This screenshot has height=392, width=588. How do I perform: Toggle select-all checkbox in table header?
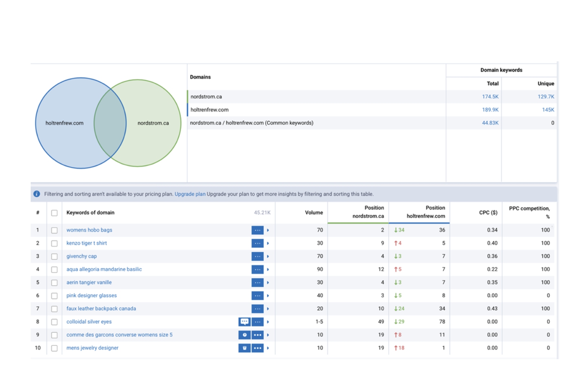pyautogui.click(x=54, y=213)
